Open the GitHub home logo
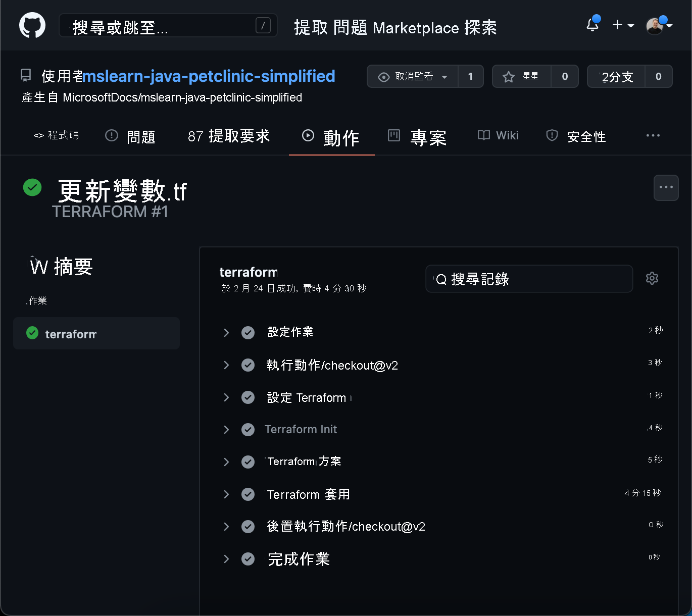 [x=32, y=25]
